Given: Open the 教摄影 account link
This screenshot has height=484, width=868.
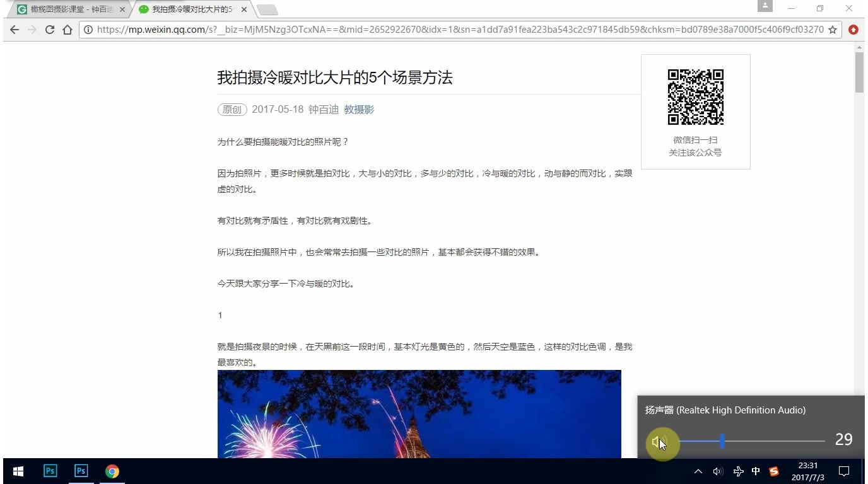Looking at the screenshot, I should (x=359, y=110).
